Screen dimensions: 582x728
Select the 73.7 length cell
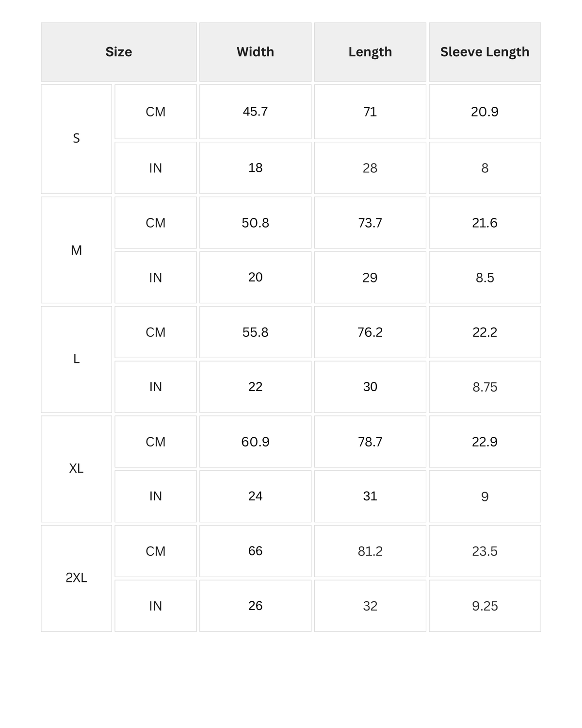[x=370, y=223]
